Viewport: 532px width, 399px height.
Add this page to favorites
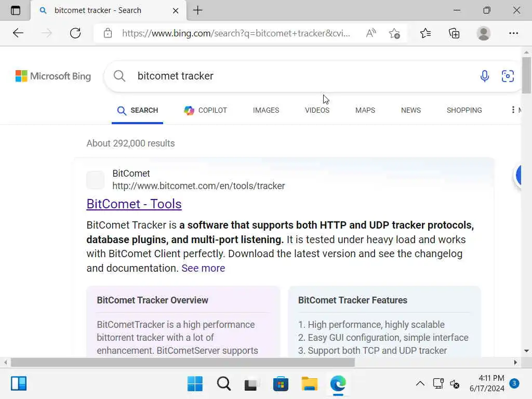pos(394,33)
